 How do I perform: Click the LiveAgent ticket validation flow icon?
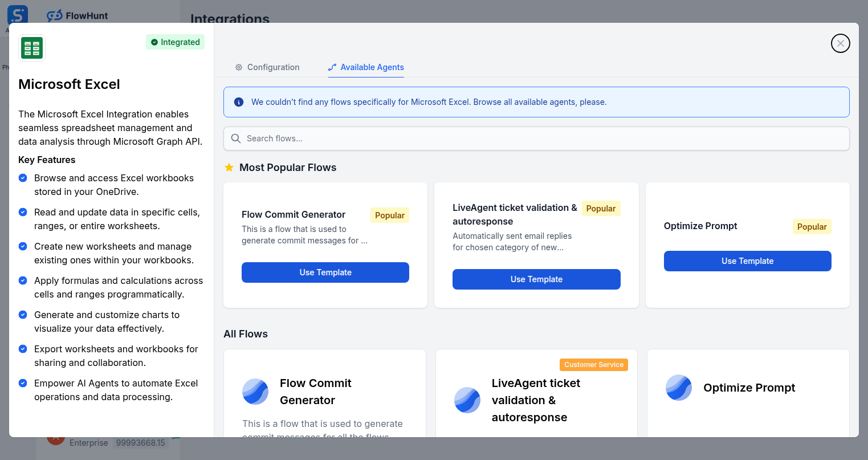pos(467,400)
